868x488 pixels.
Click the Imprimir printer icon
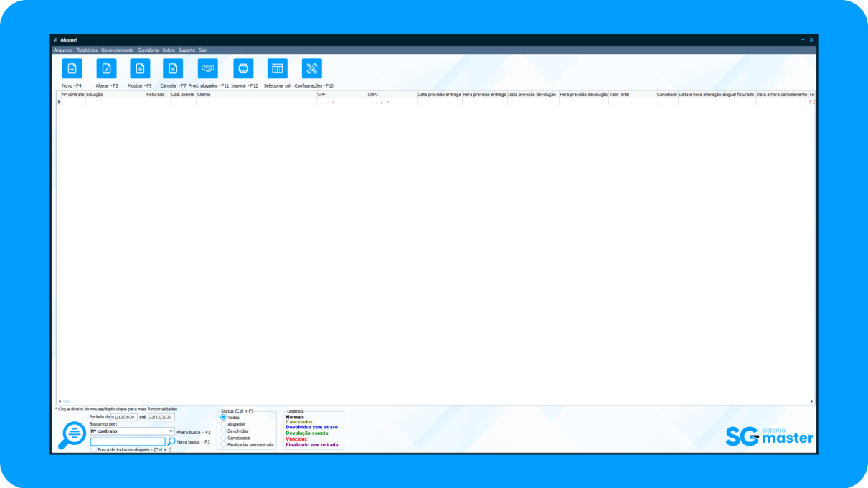[x=243, y=68]
